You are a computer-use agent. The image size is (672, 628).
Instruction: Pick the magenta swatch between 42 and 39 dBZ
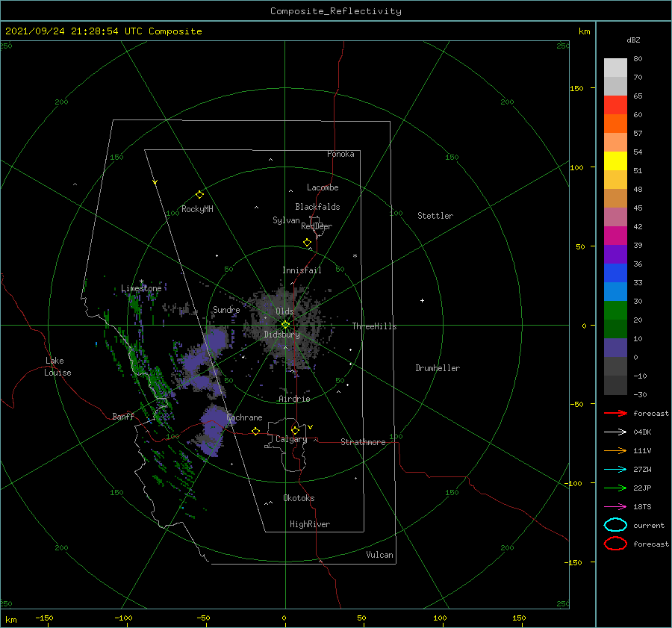[615, 236]
